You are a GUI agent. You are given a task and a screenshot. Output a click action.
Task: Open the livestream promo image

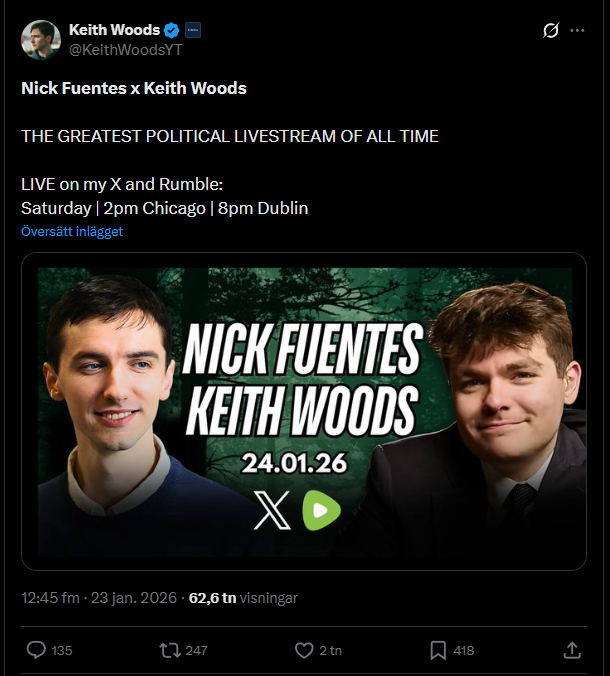tap(304, 411)
